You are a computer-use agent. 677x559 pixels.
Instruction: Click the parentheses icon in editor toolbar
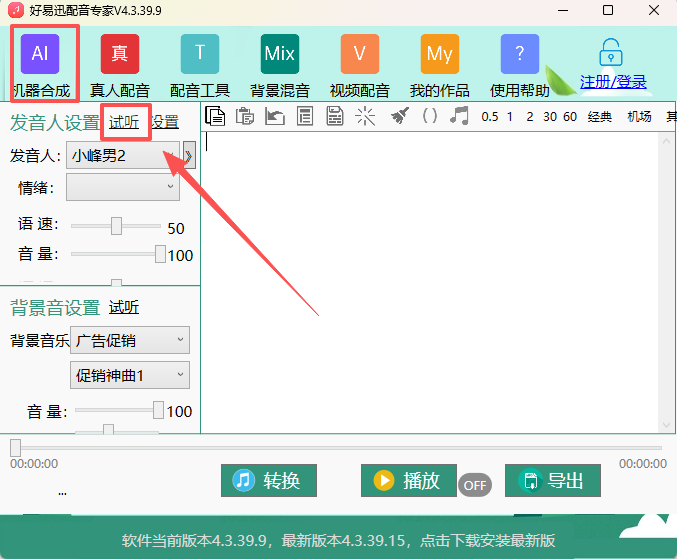pos(430,116)
